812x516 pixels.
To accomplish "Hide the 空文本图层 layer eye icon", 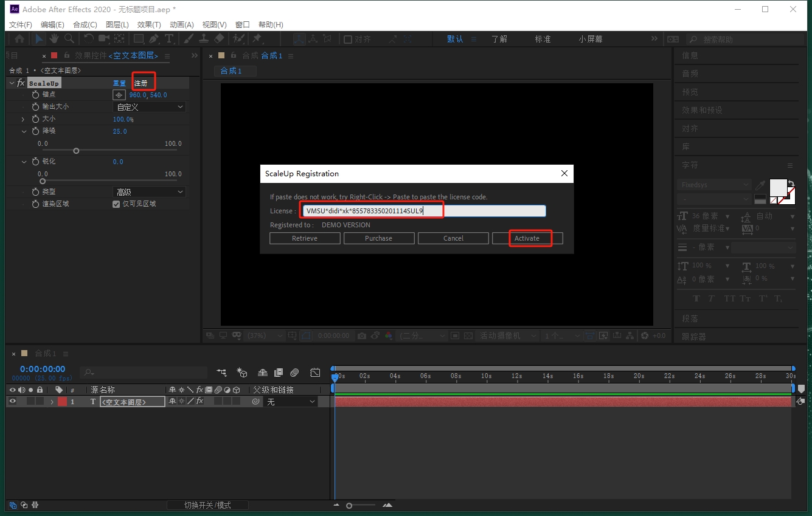I will pos(12,402).
